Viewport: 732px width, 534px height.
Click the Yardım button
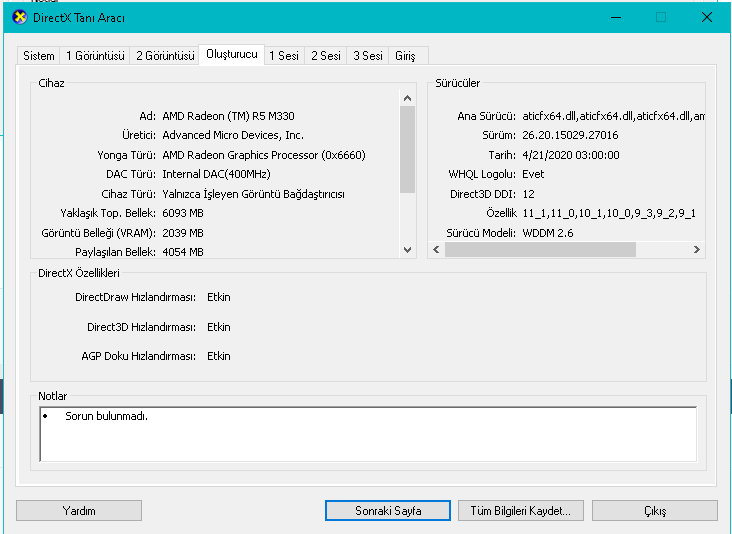click(79, 511)
